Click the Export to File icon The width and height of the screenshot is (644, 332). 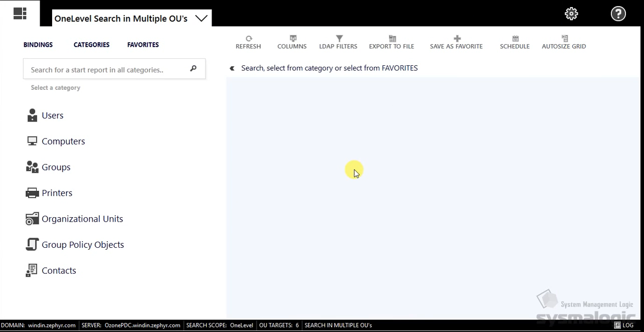click(x=392, y=39)
